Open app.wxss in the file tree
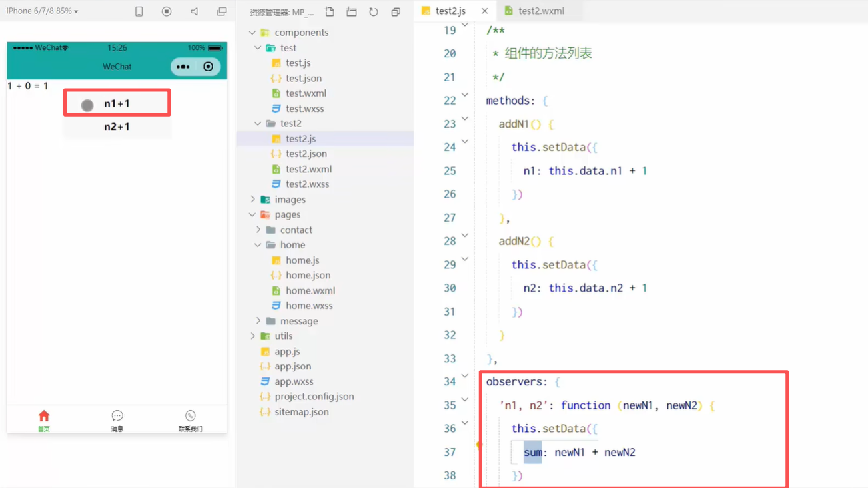This screenshot has width=868, height=488. click(294, 381)
